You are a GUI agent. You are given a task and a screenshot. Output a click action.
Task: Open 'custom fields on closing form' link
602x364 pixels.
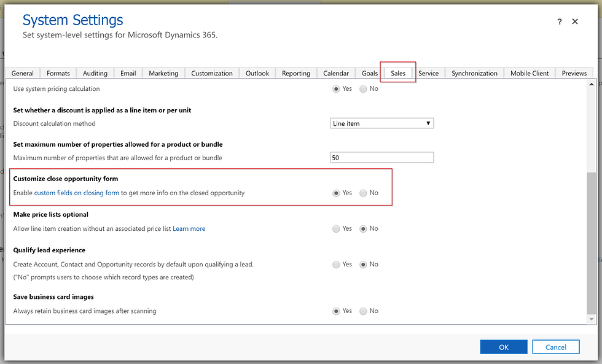pyautogui.click(x=77, y=193)
